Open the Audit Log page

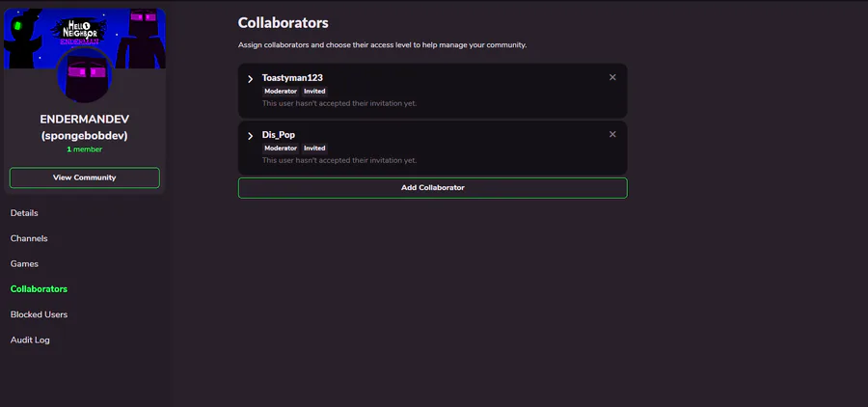click(x=30, y=339)
